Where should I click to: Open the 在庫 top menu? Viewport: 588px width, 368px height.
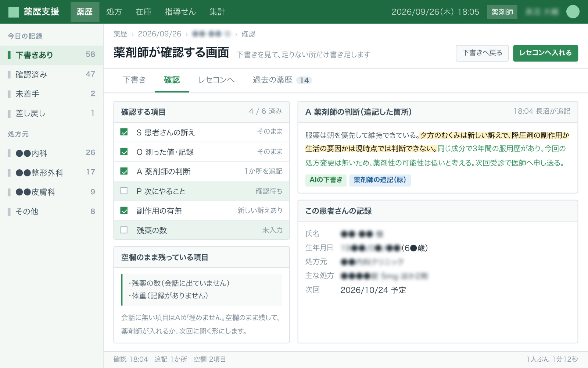[143, 12]
